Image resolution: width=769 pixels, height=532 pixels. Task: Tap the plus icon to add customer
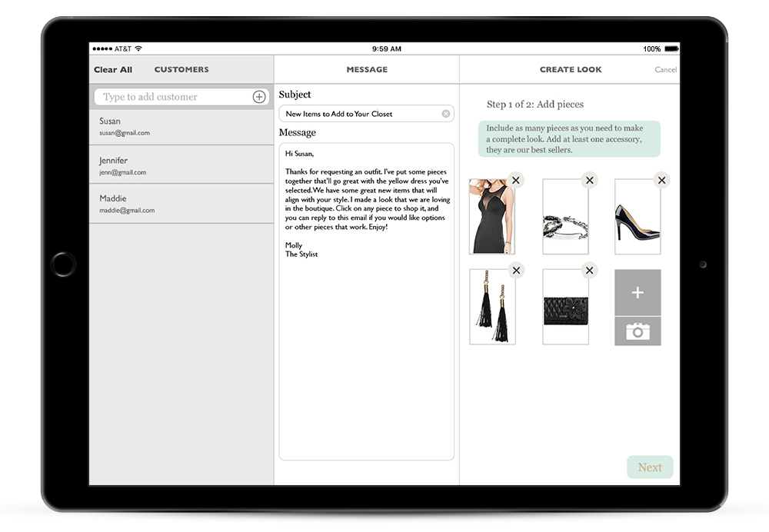click(x=259, y=97)
